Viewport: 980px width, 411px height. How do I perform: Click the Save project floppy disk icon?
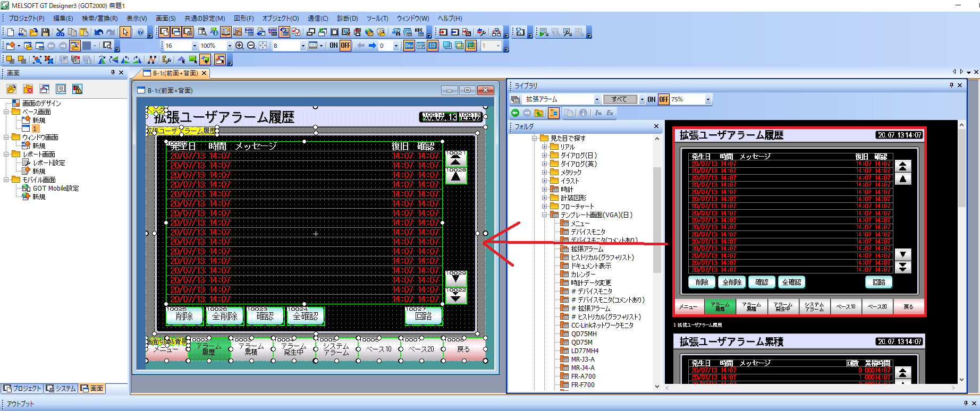45,32
